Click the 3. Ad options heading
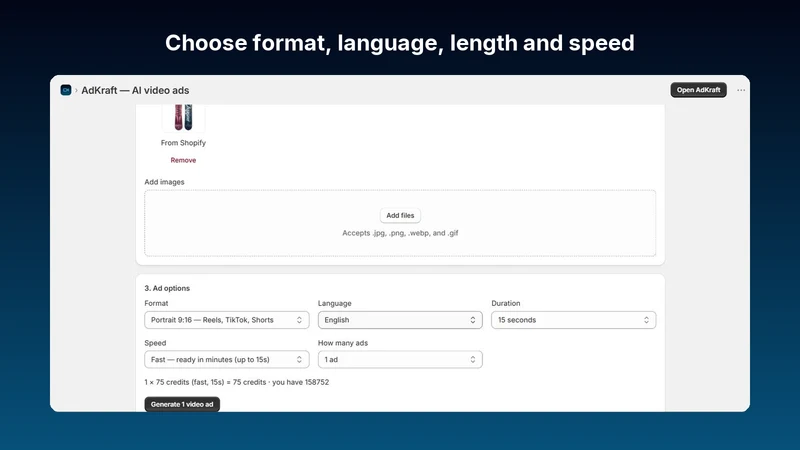The height and width of the screenshot is (450, 800). (x=167, y=288)
